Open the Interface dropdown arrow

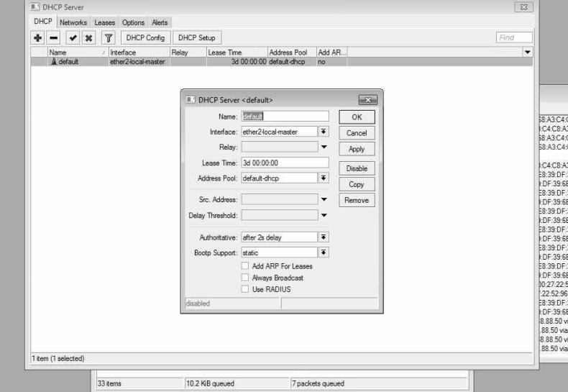pyautogui.click(x=324, y=132)
